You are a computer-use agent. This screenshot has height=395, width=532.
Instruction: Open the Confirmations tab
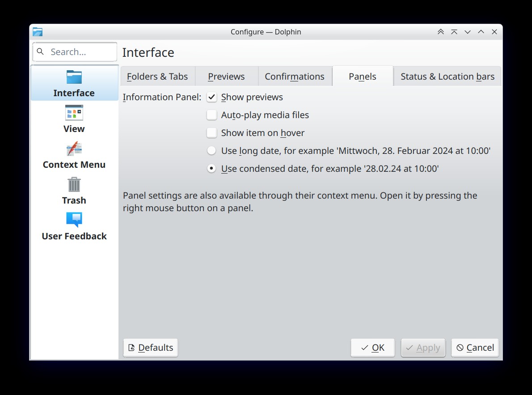[295, 76]
